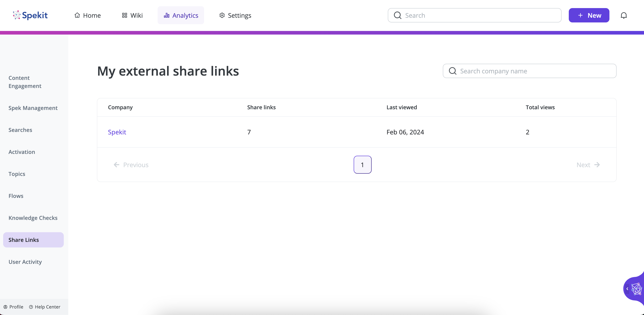Open Spek Management section

point(33,108)
